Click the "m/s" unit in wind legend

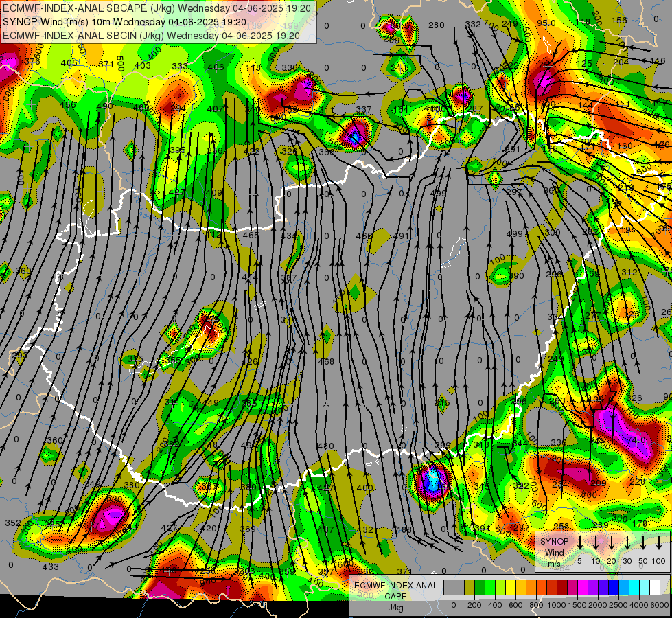[x=554, y=564]
